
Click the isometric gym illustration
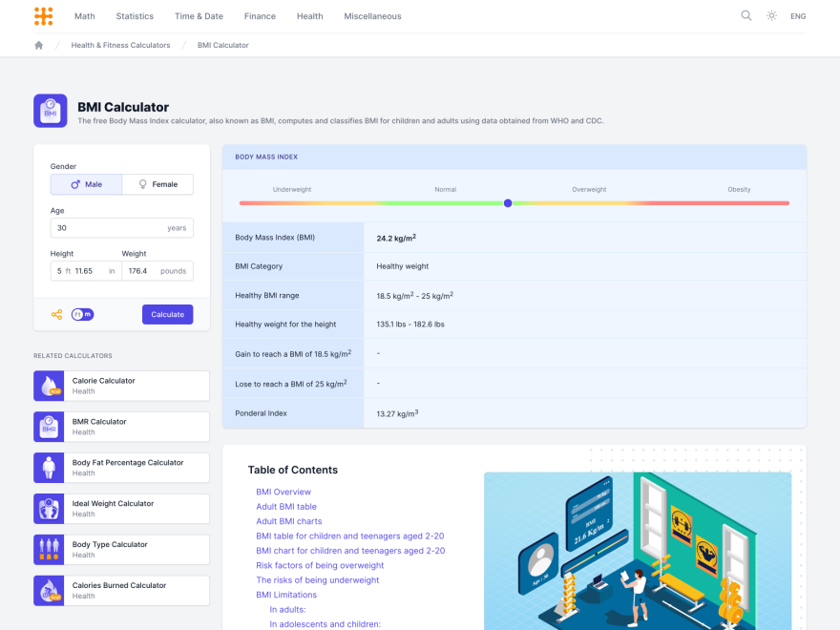[x=638, y=551]
